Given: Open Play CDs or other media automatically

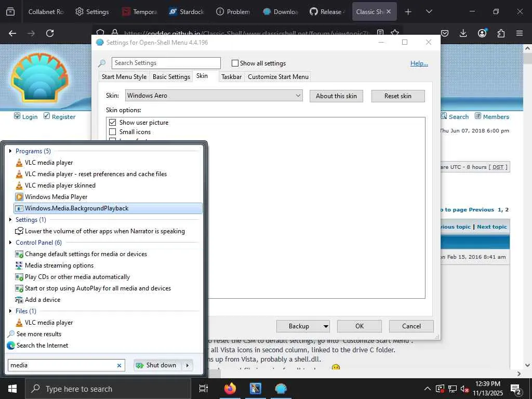Looking at the screenshot, I should point(73,277).
